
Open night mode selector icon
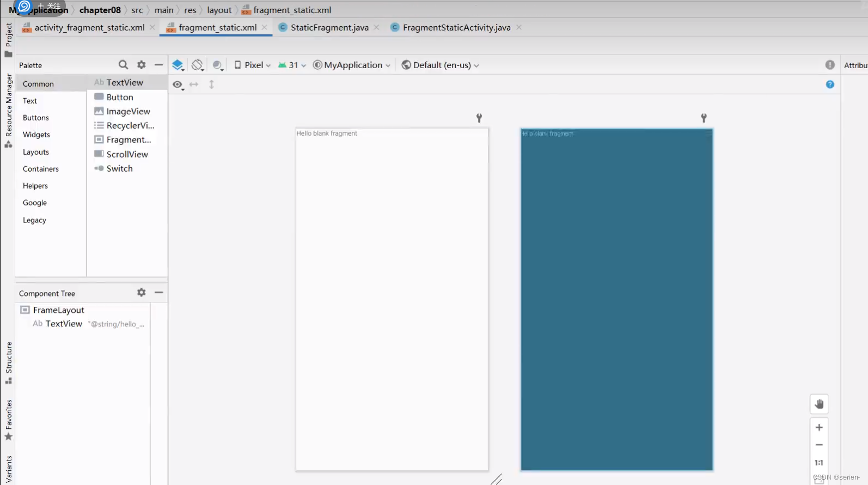pyautogui.click(x=218, y=65)
